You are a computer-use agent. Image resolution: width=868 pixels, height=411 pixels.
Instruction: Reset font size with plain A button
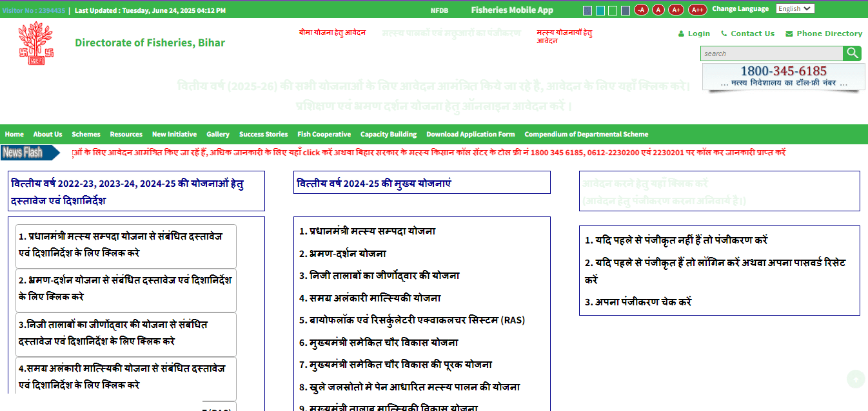point(658,10)
